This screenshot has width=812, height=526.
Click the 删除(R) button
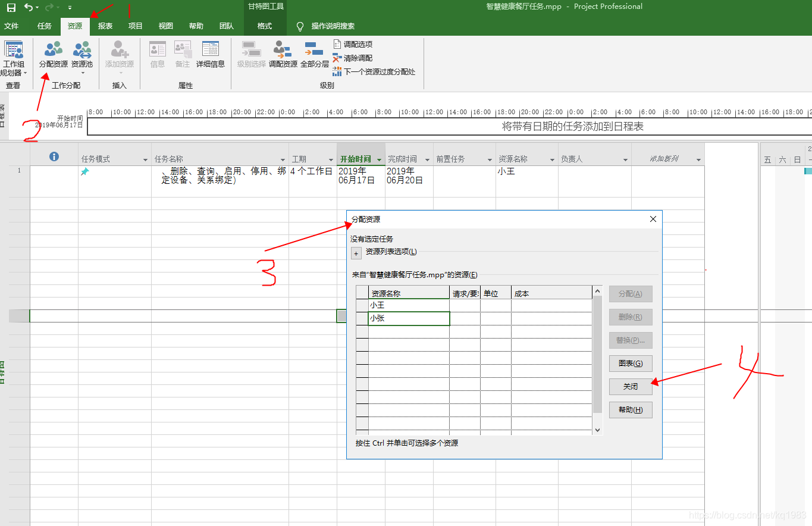click(631, 317)
